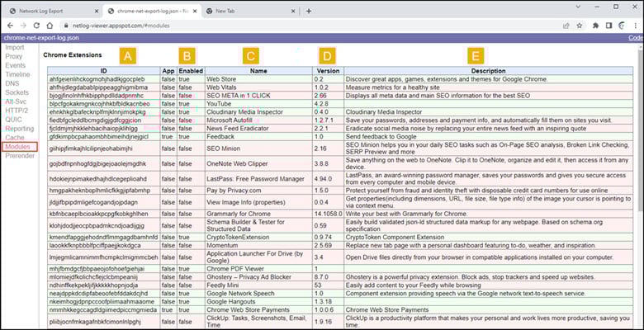The image size is (644, 330).
Task: Open the Proxy section in sidebar
Action: click(x=13, y=57)
